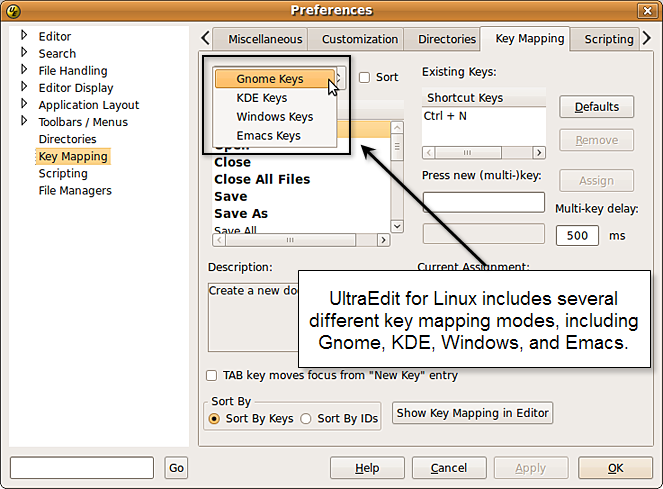Expand the Search tree node

pos(24,52)
